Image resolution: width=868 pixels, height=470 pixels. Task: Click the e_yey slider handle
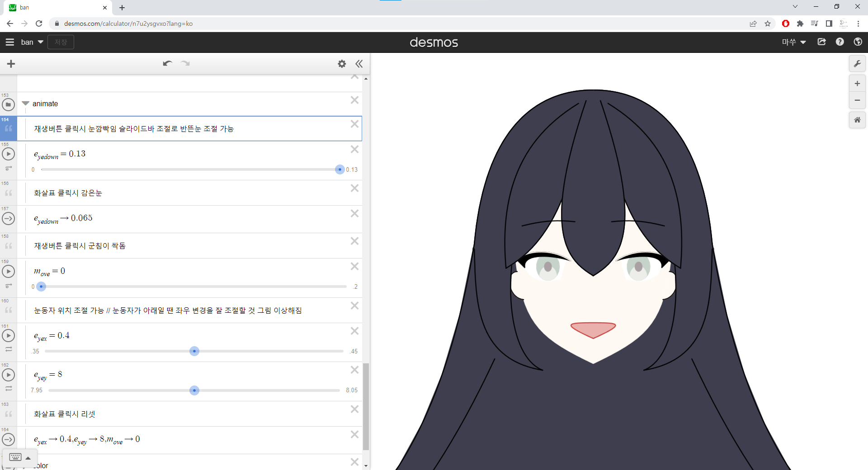194,390
